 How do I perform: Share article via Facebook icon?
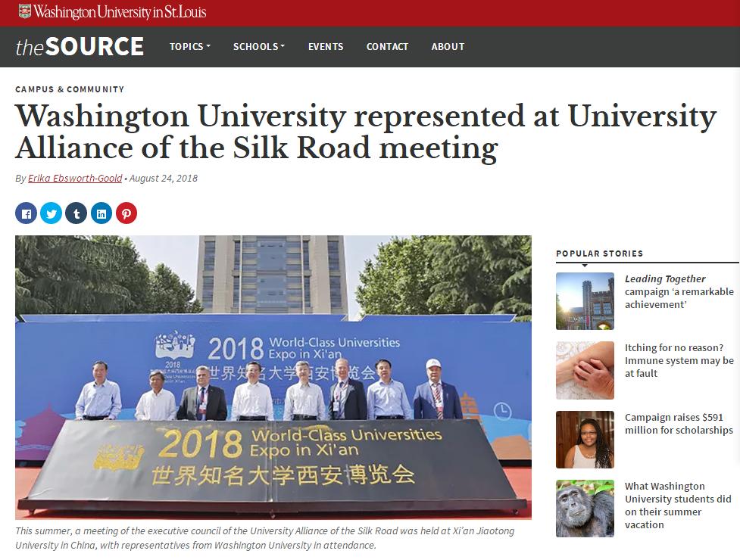tap(26, 213)
